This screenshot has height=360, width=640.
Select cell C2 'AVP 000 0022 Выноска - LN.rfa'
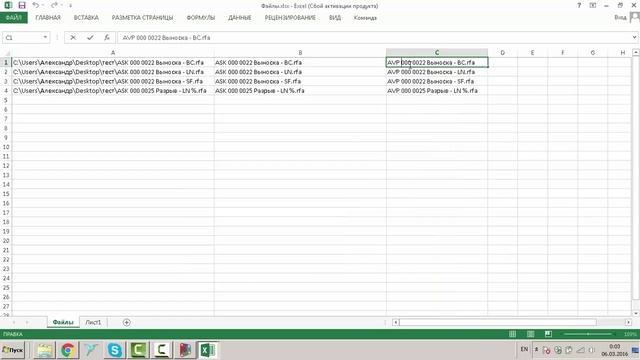(437, 72)
